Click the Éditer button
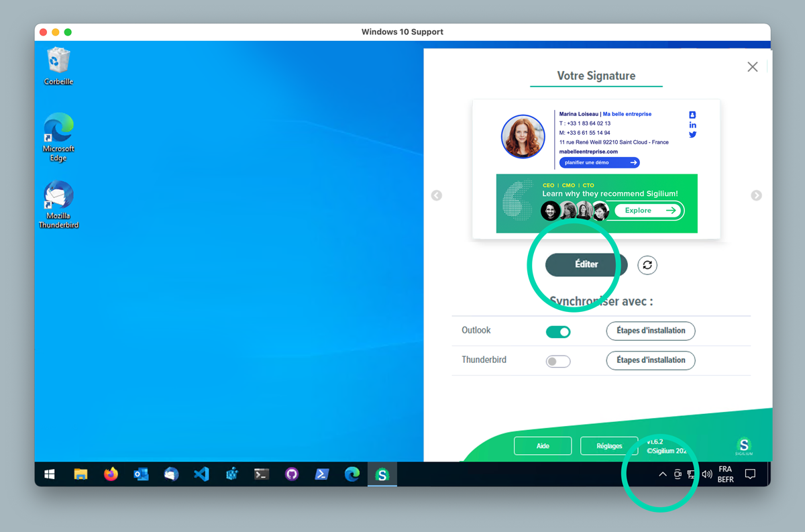 pos(586,264)
